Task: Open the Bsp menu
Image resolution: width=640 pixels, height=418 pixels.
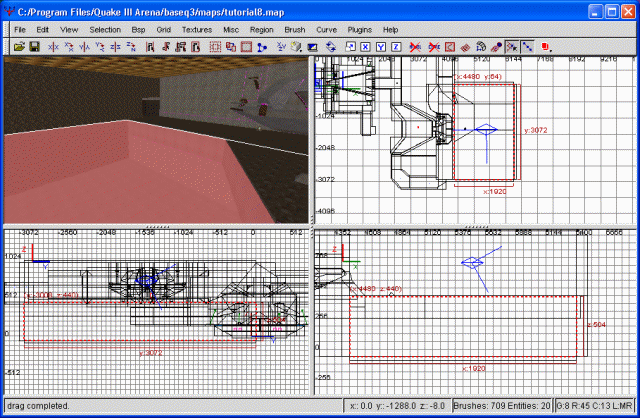Action: [138, 30]
